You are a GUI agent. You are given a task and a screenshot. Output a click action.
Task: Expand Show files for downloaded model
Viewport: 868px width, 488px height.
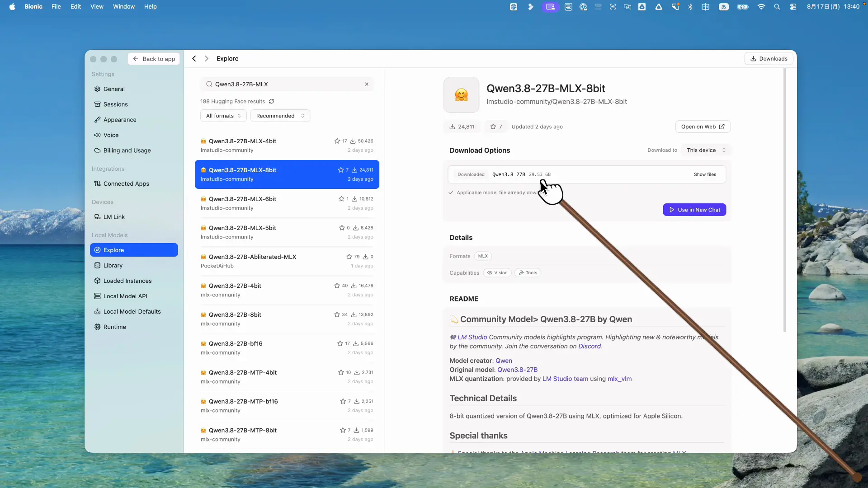coord(705,174)
